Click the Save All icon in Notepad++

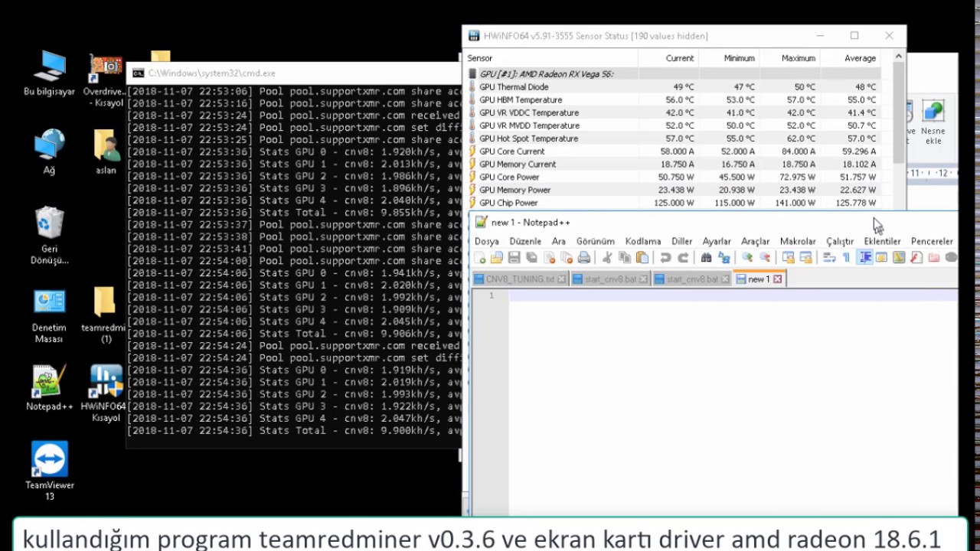531,258
